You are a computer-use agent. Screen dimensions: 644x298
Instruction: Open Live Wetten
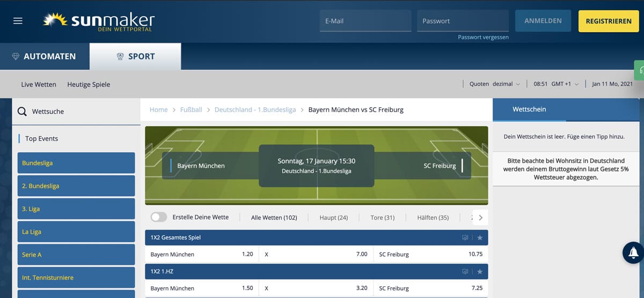[39, 84]
